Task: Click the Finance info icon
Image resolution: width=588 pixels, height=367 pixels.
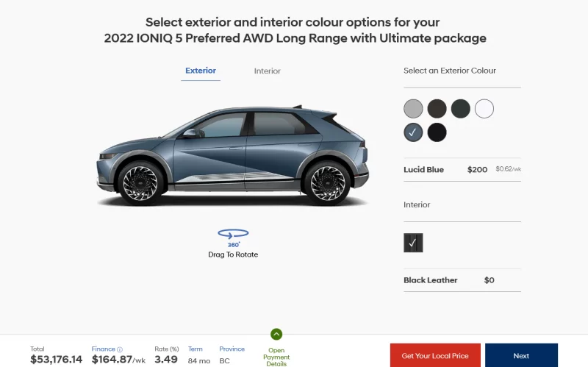Action: (x=120, y=349)
